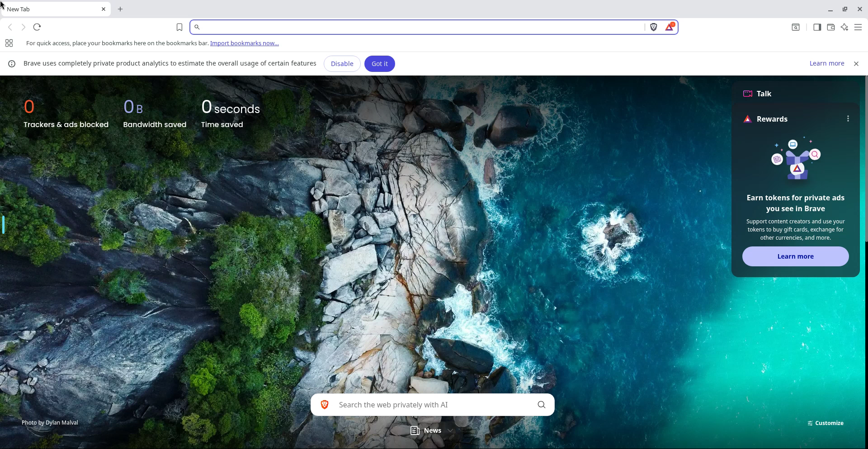Open Import bookmarks now link

pyautogui.click(x=244, y=43)
